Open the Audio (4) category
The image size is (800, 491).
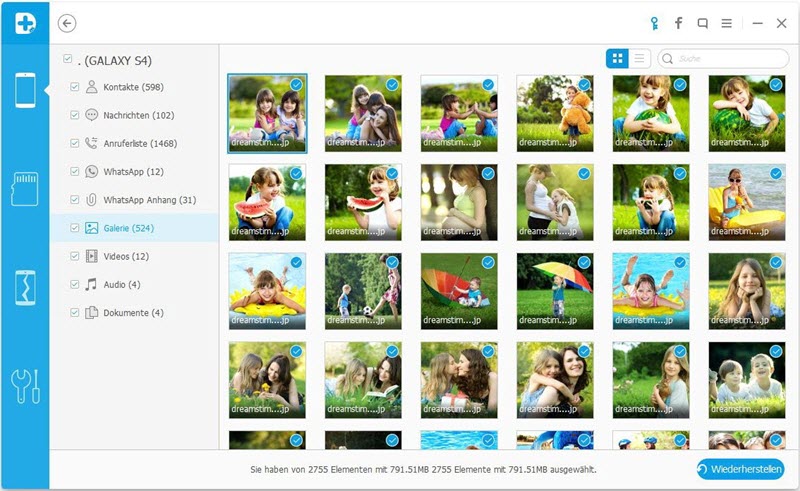(x=121, y=284)
